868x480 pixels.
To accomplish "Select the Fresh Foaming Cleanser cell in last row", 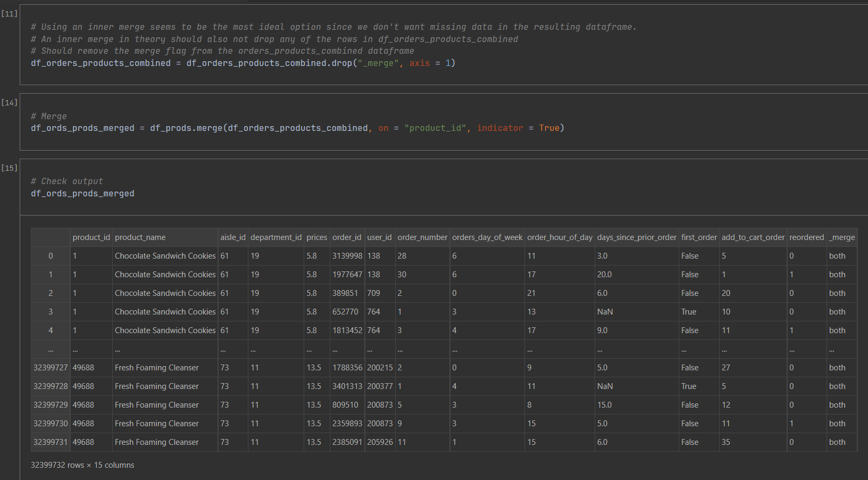I will 156,442.
